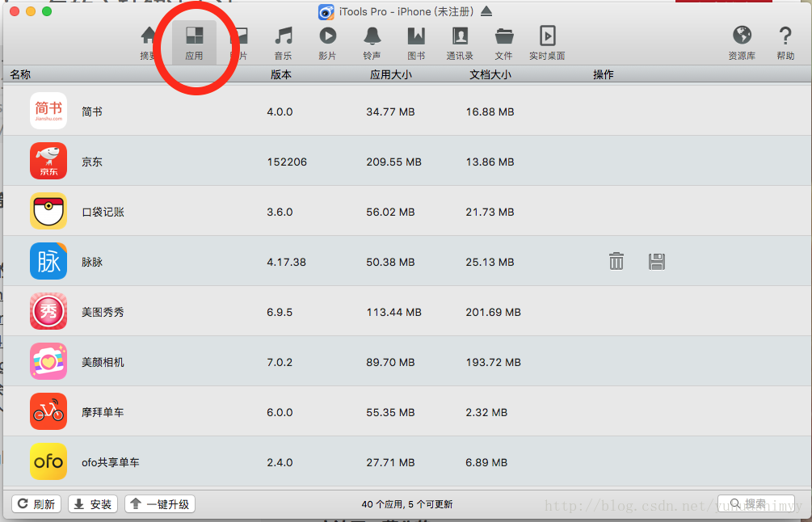Select the 口袋记账 app icon

48,211
